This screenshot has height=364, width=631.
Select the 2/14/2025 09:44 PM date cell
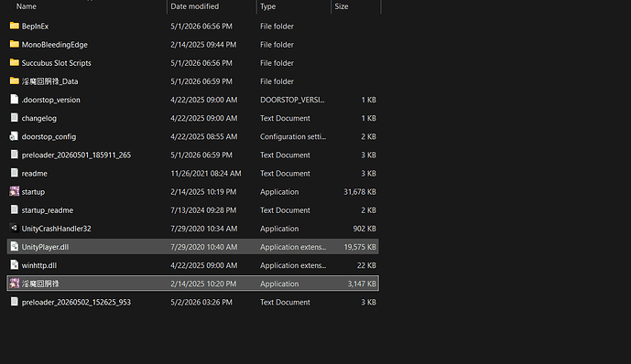[203, 45]
